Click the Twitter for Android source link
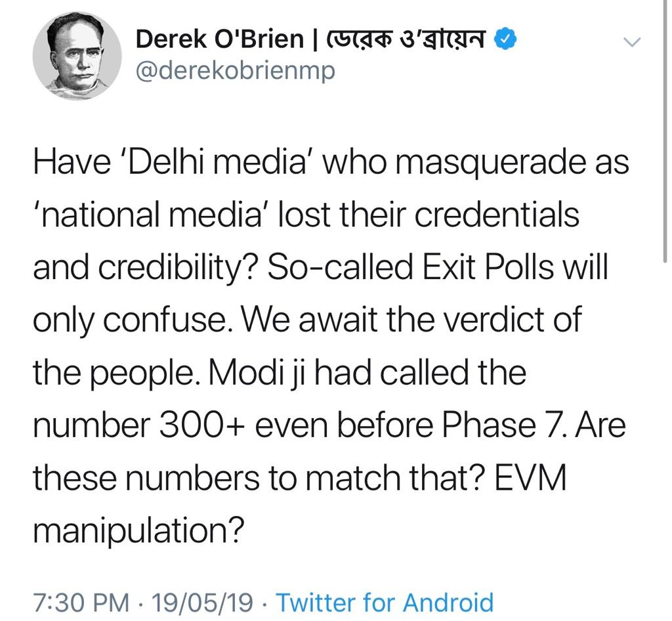 [385, 602]
